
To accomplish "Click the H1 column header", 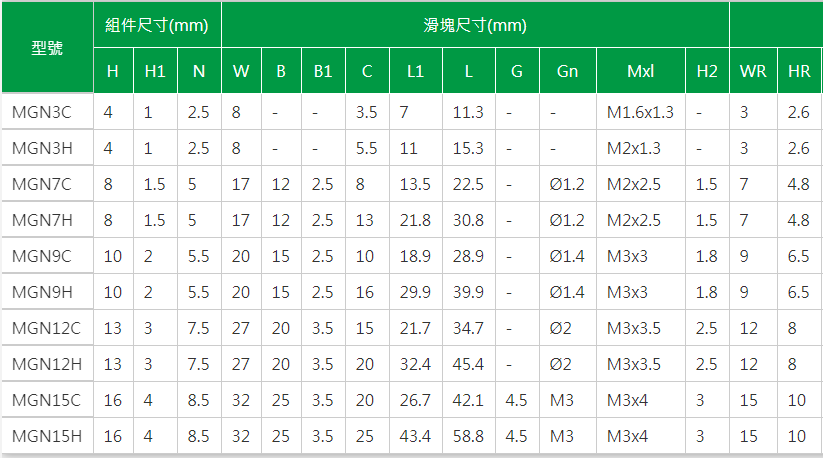I will point(155,71).
